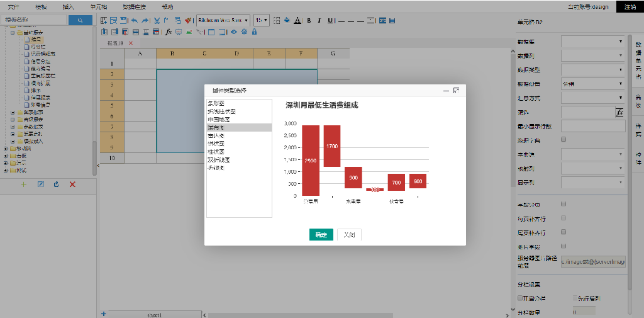
Task: Click the red X delete icon below tree
Action: pos(73,185)
